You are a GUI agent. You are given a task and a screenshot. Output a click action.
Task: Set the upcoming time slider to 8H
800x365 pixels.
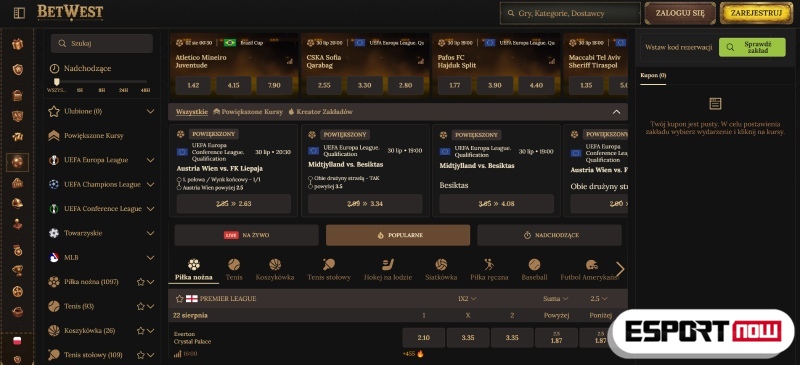[x=102, y=90]
